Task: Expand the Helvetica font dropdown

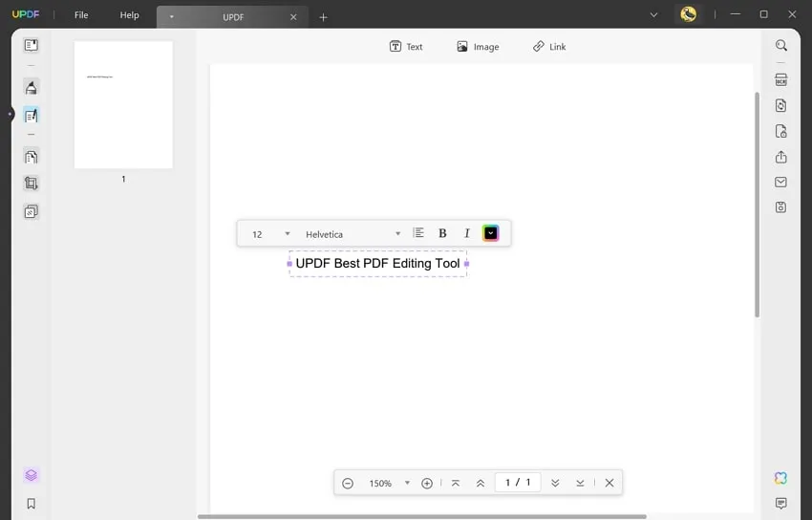Action: point(397,234)
